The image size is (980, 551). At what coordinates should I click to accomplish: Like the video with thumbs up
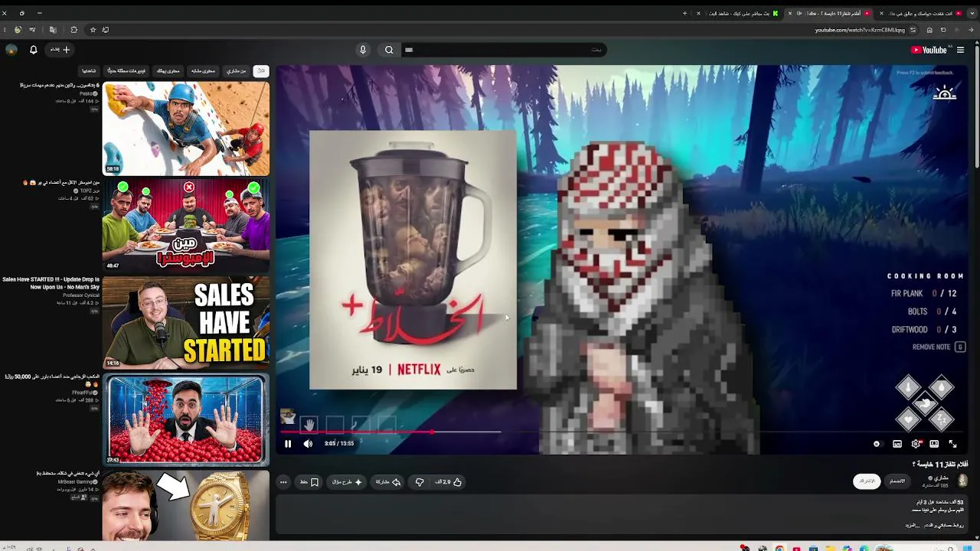[449, 482]
